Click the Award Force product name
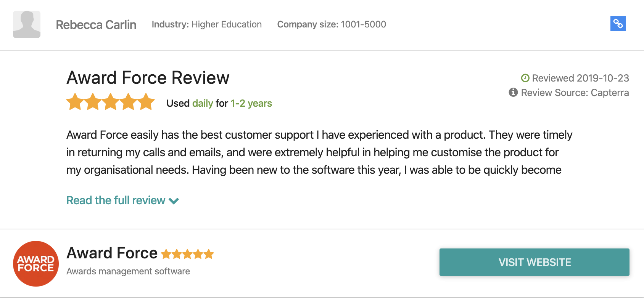644x298 pixels. (112, 253)
